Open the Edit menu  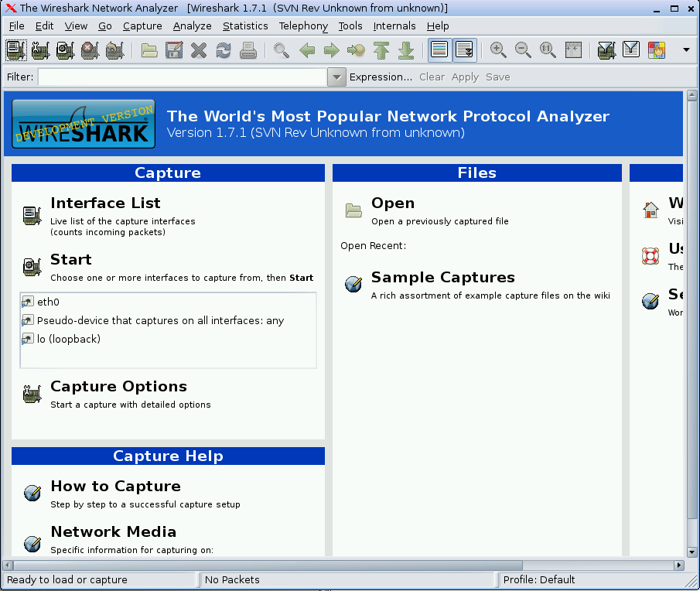pyautogui.click(x=44, y=26)
